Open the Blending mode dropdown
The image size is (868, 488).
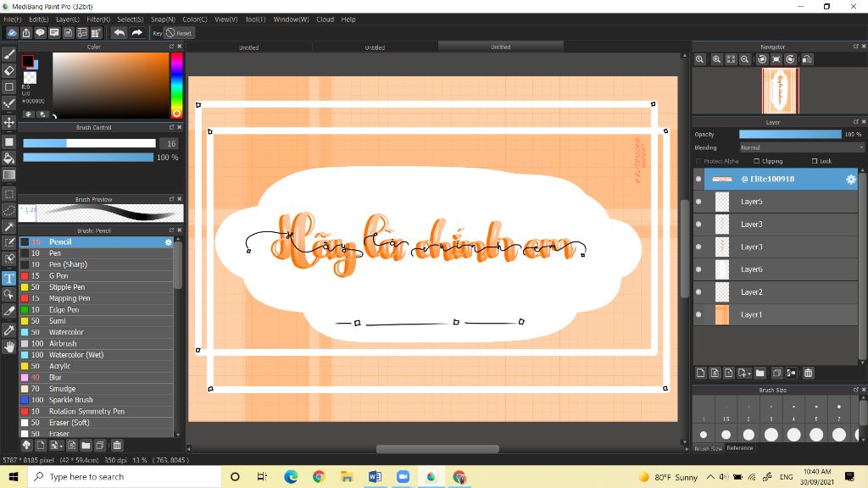(802, 147)
